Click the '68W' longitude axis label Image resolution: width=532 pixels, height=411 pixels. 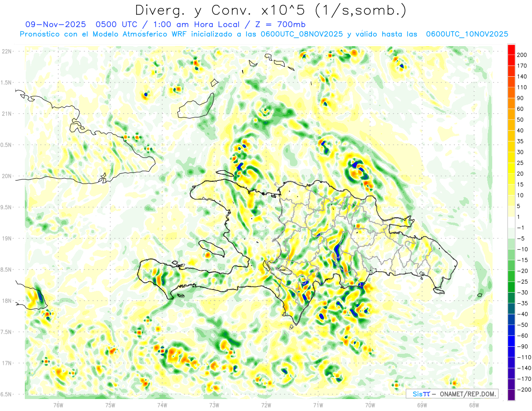pyautogui.click(x=474, y=405)
